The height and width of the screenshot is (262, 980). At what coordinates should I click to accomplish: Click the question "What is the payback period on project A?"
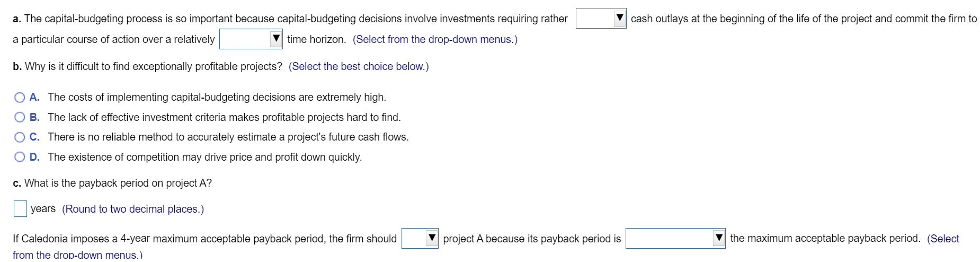(118, 183)
